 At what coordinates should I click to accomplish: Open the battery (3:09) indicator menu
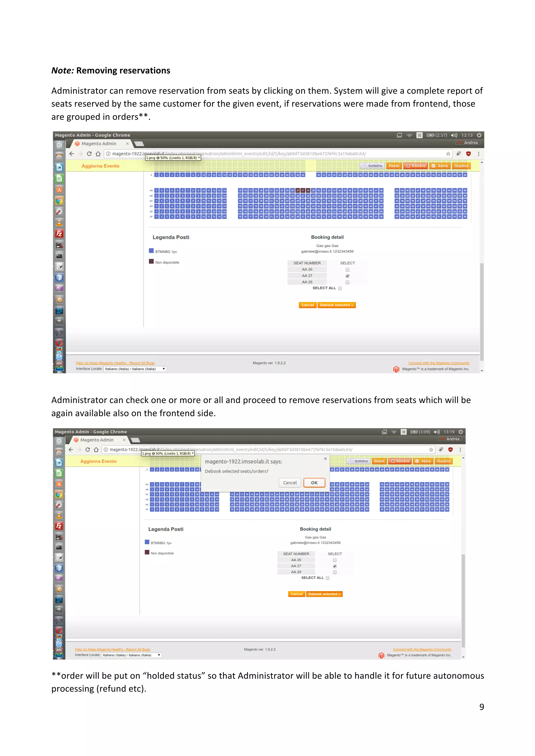coord(420,432)
